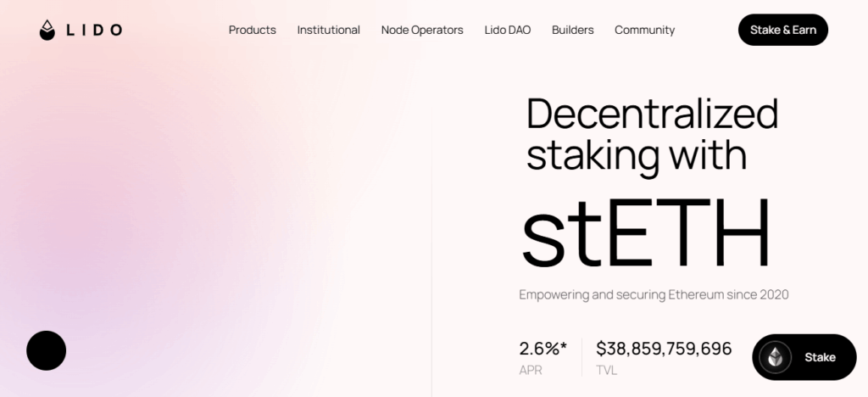Screen dimensions: 868x397
Task: Click the TVL label text
Action: tap(606, 370)
